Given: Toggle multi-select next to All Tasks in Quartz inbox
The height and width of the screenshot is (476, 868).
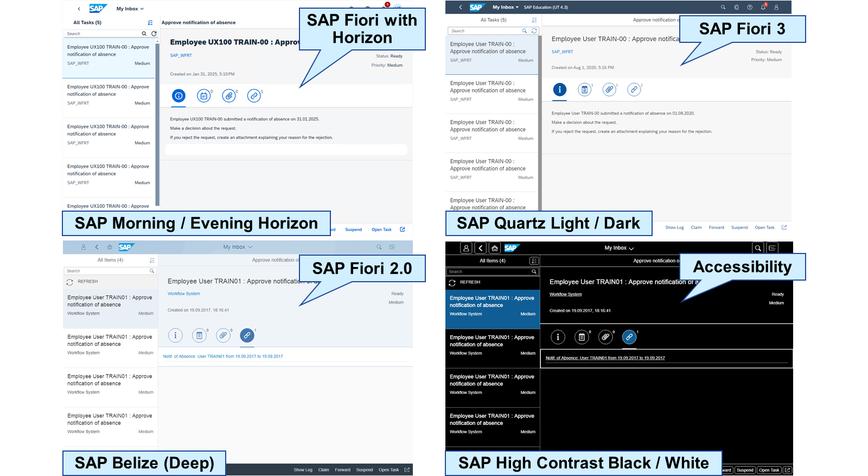Looking at the screenshot, I should 534,20.
